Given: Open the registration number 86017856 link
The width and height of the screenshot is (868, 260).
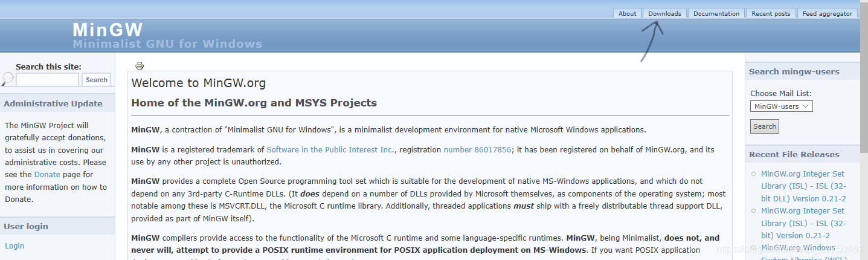Looking at the screenshot, I should [x=477, y=149].
